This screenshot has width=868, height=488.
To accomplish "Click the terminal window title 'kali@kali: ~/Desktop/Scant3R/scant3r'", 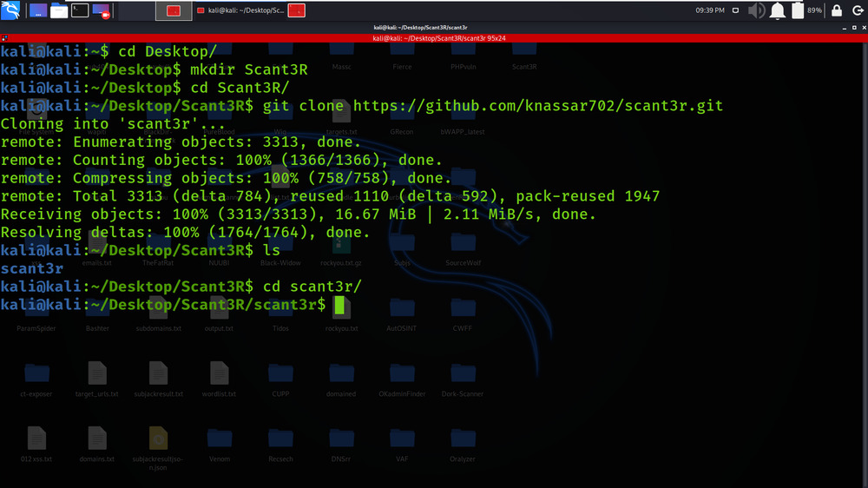I will (x=420, y=28).
